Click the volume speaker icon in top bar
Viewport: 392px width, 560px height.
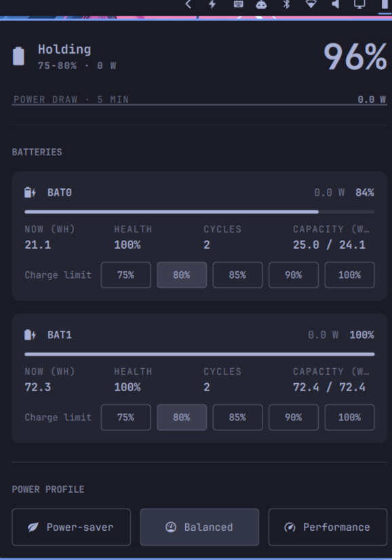[x=335, y=4]
